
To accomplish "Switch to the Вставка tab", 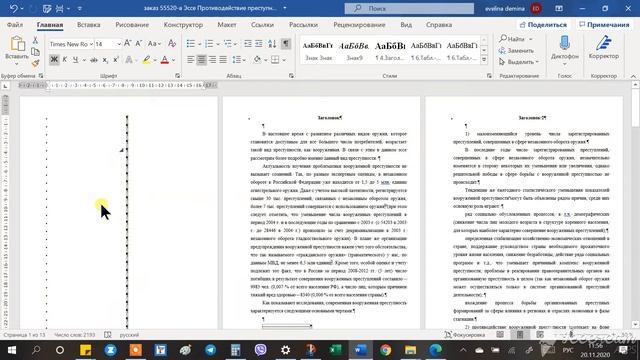I will pyautogui.click(x=89, y=24).
